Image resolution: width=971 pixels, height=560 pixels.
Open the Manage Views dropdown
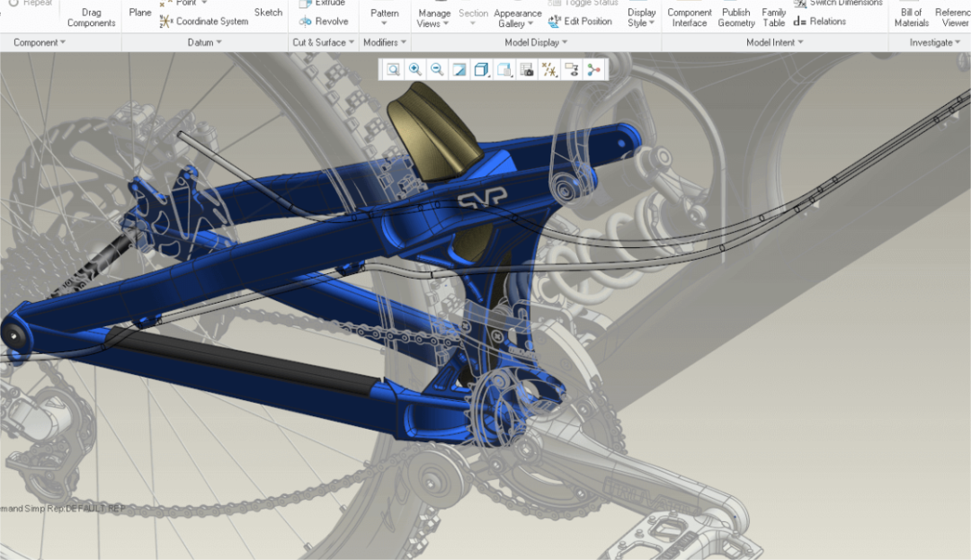click(433, 18)
